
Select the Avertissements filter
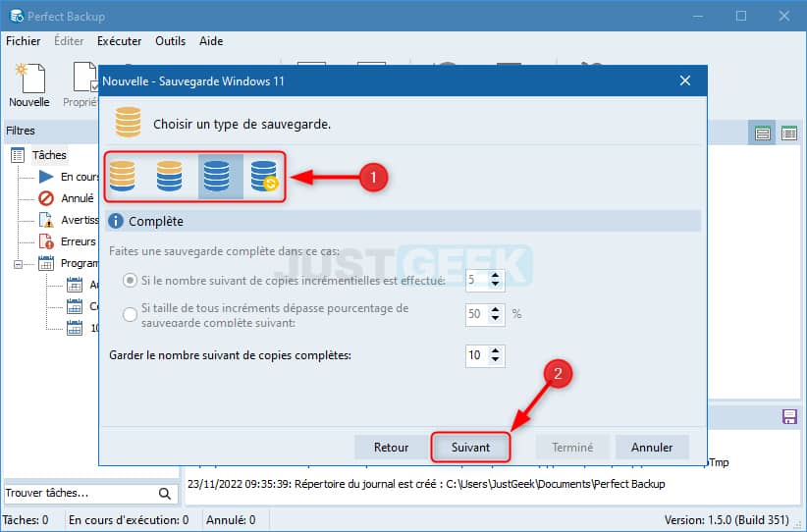tap(69, 220)
